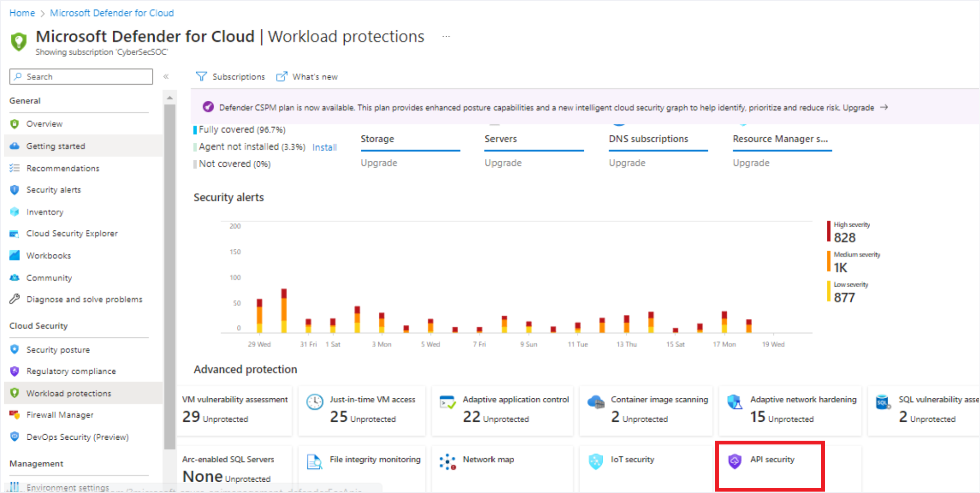
Task: Click the High severity red legend swatch
Action: [829, 231]
